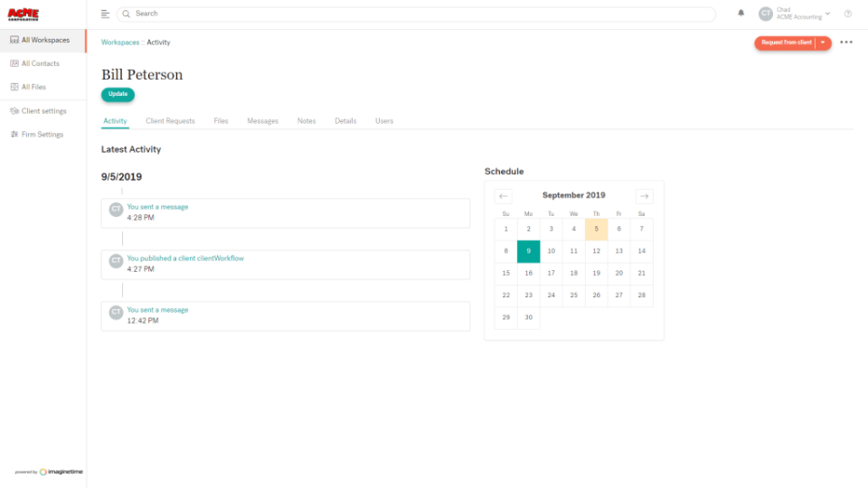Click avatar beside 12:42 PM message

pyautogui.click(x=116, y=313)
